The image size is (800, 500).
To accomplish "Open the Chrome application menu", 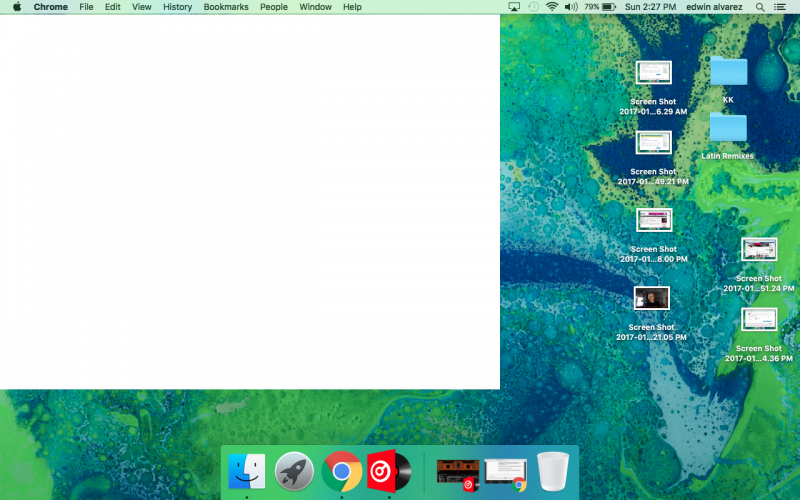I will tap(51, 7).
